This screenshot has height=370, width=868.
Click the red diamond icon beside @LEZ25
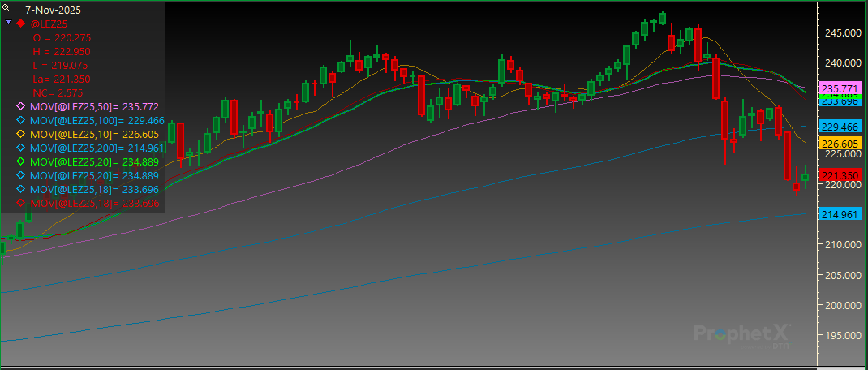pos(21,24)
